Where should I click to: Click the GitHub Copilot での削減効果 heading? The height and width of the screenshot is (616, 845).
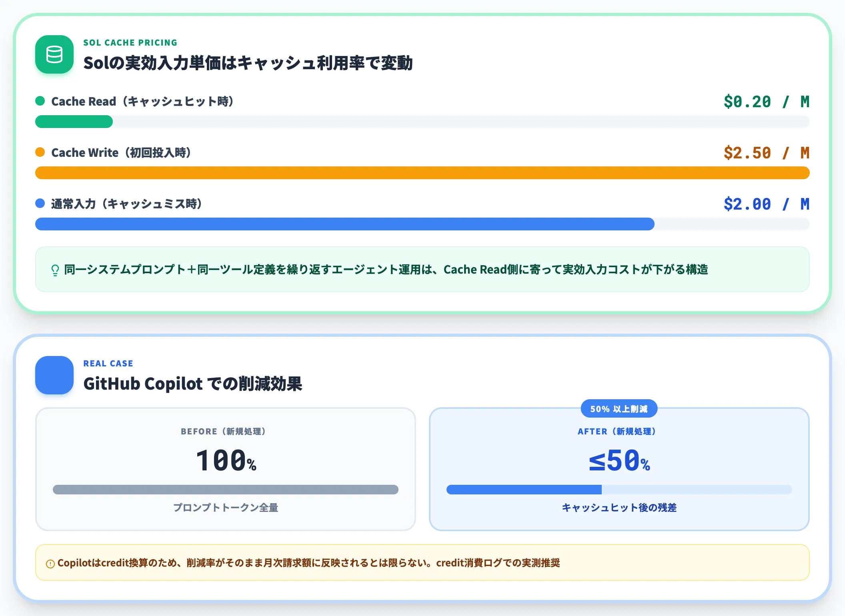[193, 384]
